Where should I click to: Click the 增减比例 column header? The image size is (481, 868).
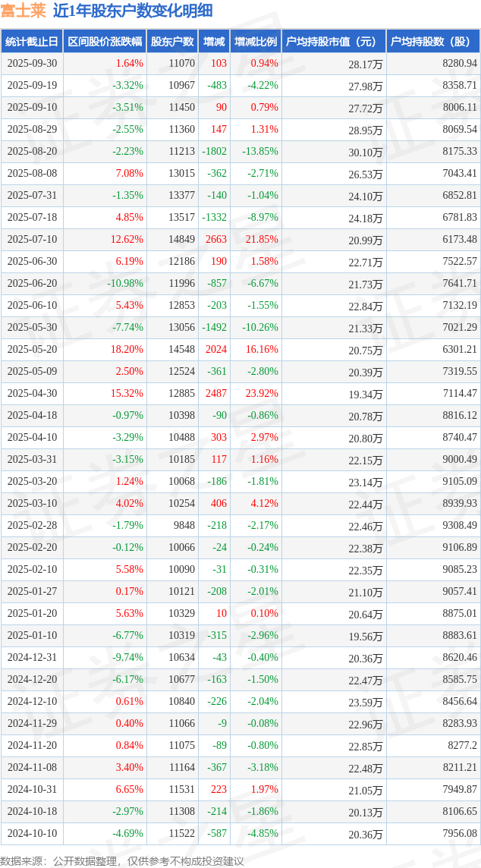point(256,42)
